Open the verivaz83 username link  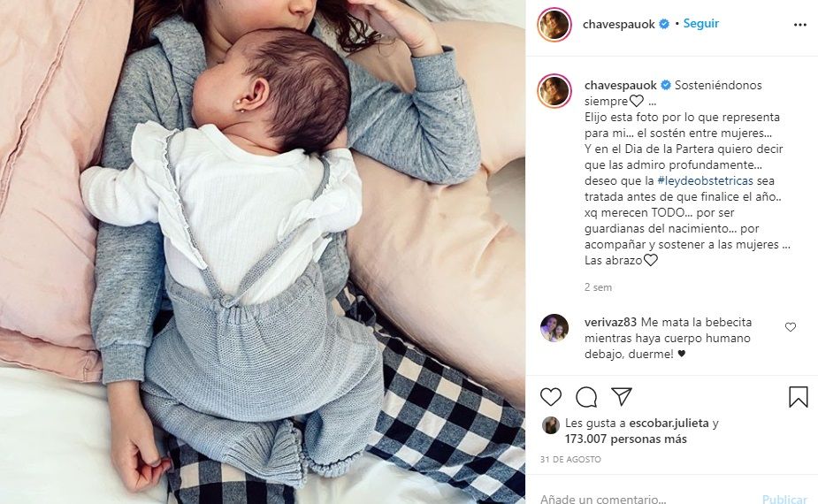click(x=610, y=323)
